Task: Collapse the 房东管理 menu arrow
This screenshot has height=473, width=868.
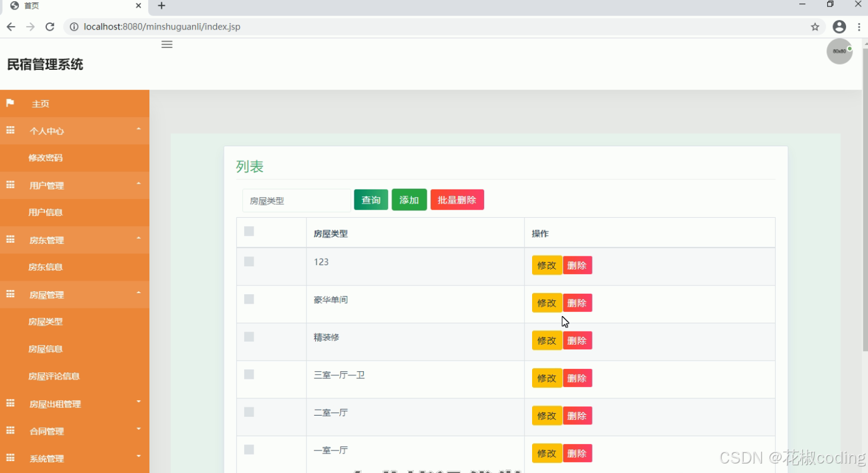Action: [139, 237]
